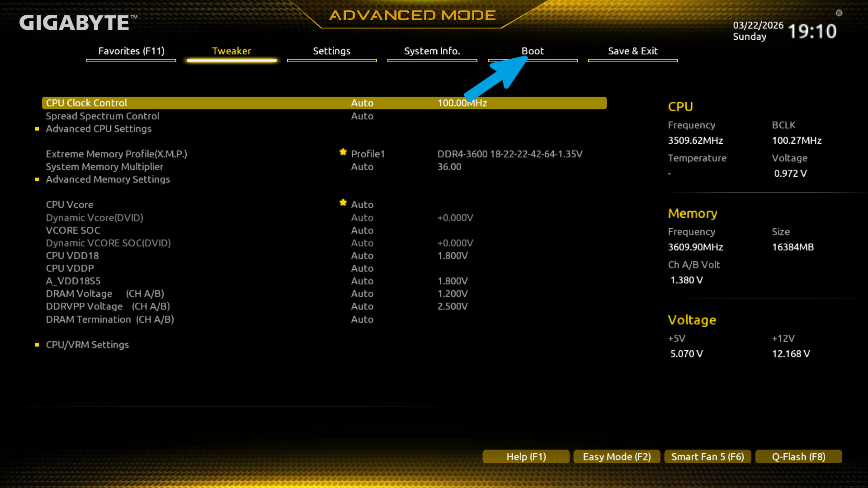The height and width of the screenshot is (488, 868).
Task: Click DDR4-3600 18-22-22-42-64-1.35V profile text
Action: click(x=510, y=154)
